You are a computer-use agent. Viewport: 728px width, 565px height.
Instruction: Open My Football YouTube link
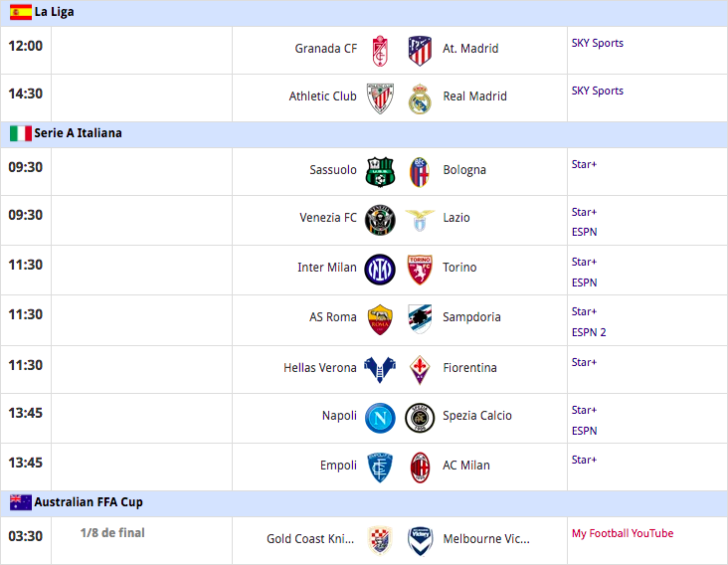623,533
